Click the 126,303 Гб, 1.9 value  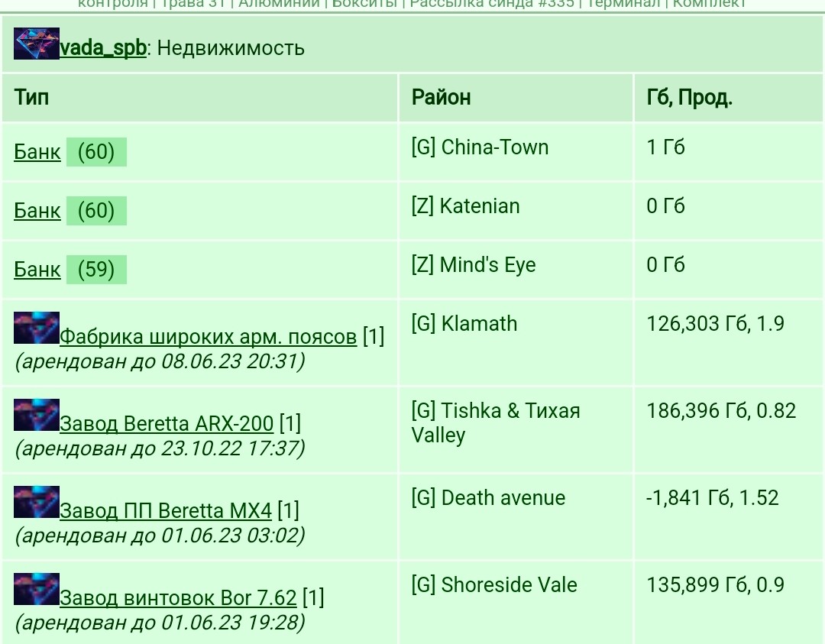715,324
